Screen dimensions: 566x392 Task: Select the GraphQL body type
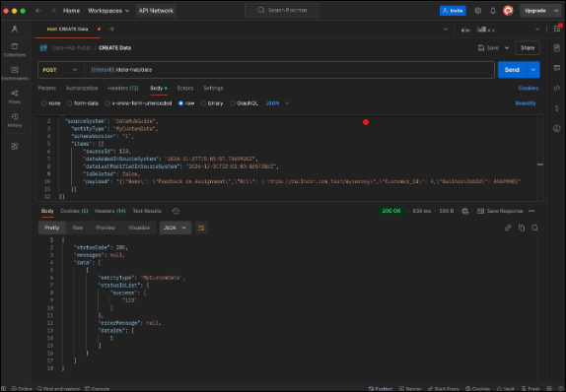pos(244,103)
